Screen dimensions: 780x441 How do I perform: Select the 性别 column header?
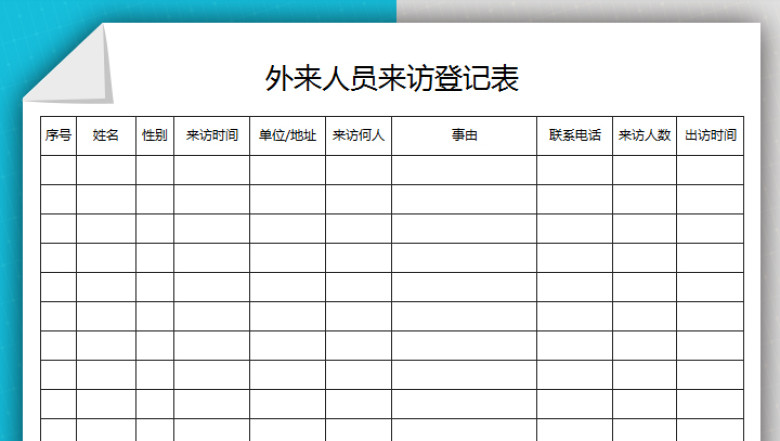(x=155, y=136)
